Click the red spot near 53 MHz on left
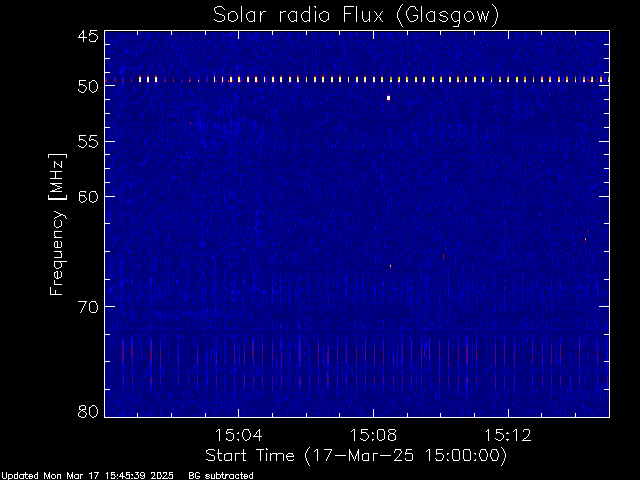The height and width of the screenshot is (480, 640). coord(190,123)
